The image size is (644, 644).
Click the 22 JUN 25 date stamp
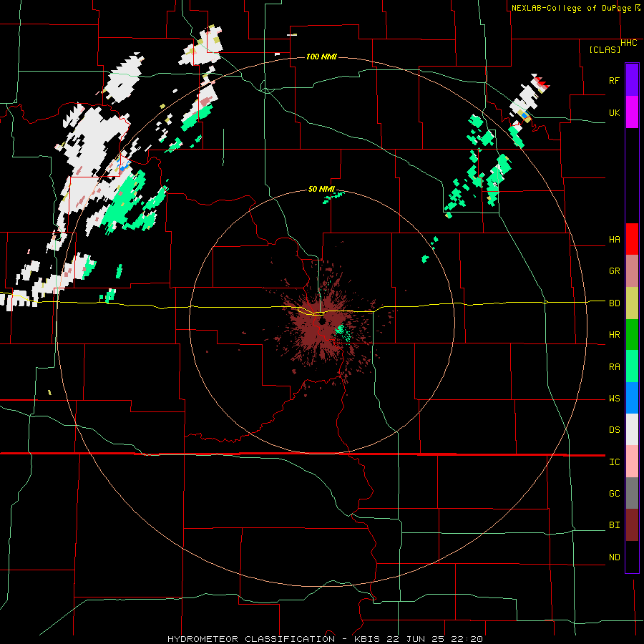pyautogui.click(x=414, y=639)
